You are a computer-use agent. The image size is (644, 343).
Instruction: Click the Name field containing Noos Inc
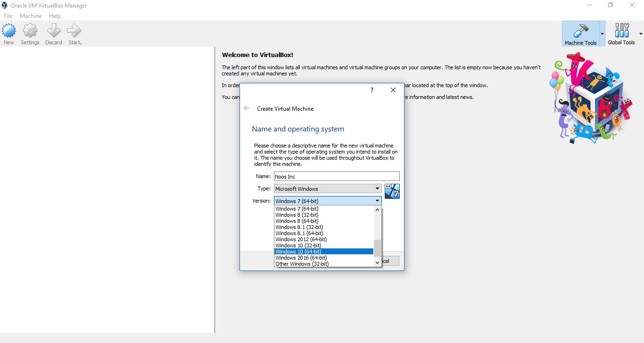pyautogui.click(x=337, y=177)
